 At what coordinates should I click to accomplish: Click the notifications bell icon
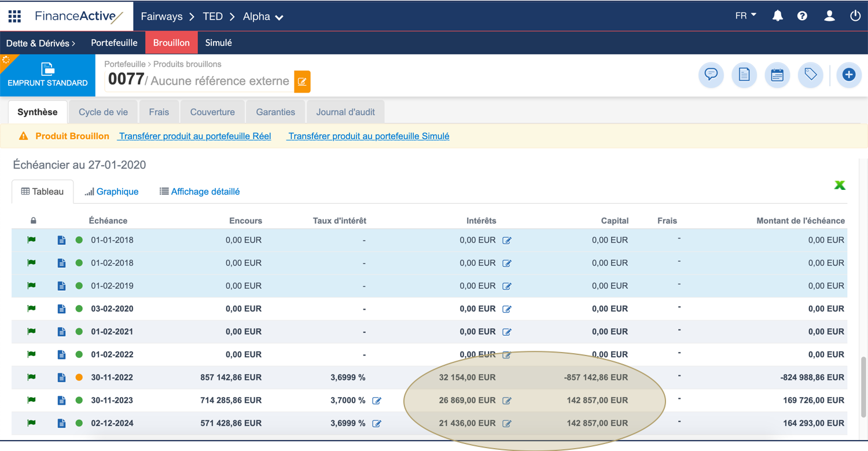tap(778, 16)
